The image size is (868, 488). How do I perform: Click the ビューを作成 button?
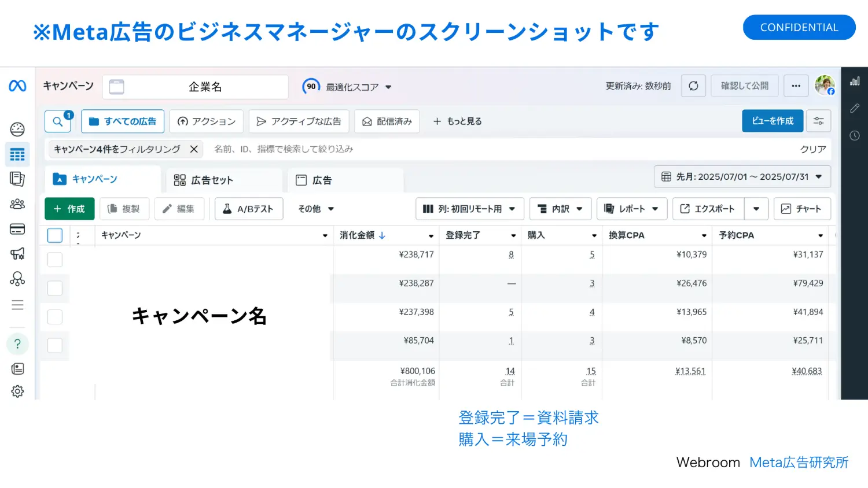pos(773,121)
